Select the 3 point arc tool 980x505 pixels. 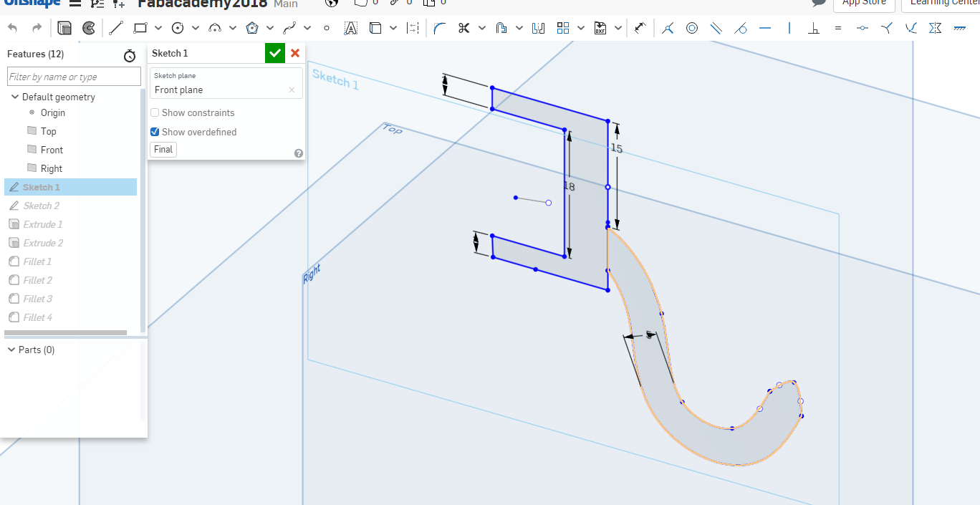215,29
